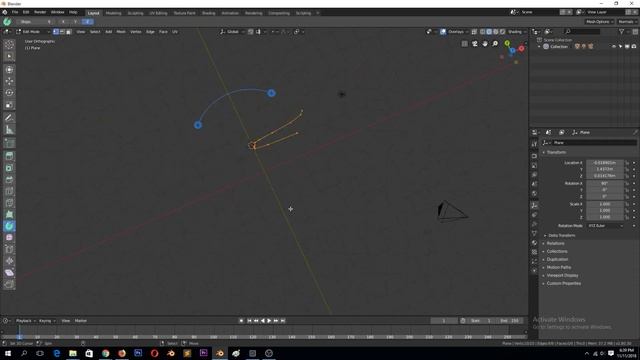This screenshot has height=360, width=640.
Task: Click the Scale X value field
Action: point(605,204)
